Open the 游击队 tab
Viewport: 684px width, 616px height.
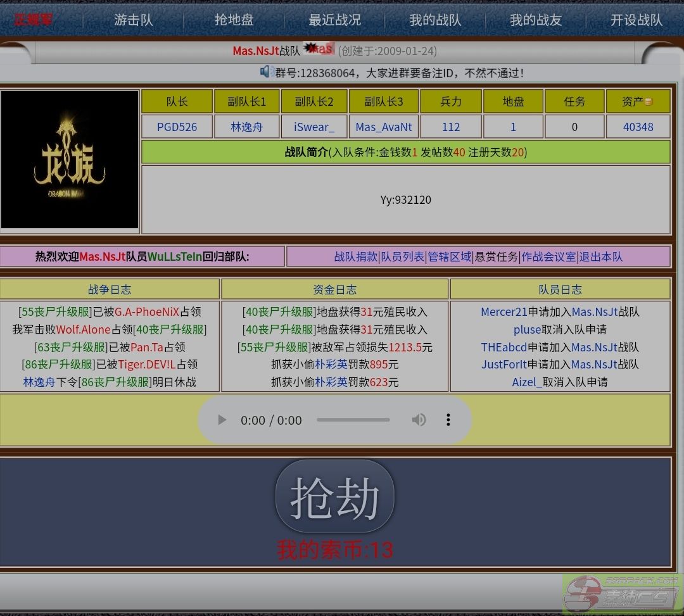[134, 20]
